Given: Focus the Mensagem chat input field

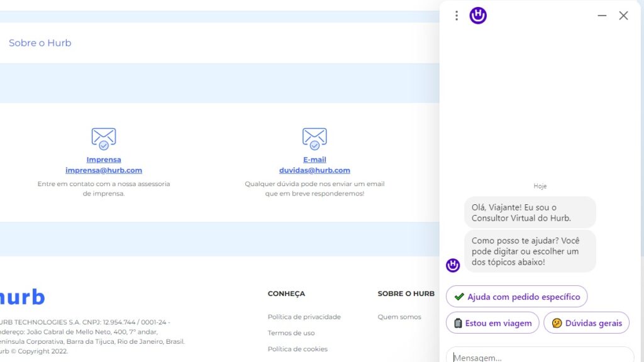Looking at the screenshot, I should click(540, 356).
